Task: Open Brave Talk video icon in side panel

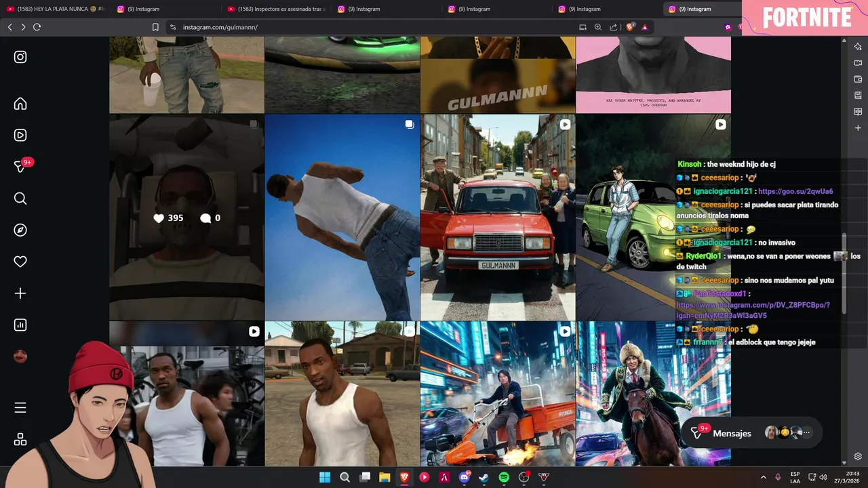Action: click(858, 62)
